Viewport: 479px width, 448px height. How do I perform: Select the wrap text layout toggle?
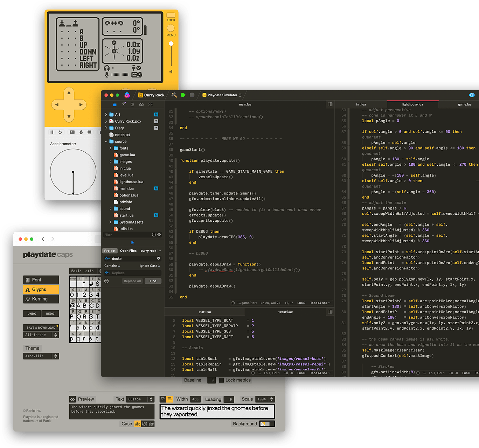coord(163,399)
